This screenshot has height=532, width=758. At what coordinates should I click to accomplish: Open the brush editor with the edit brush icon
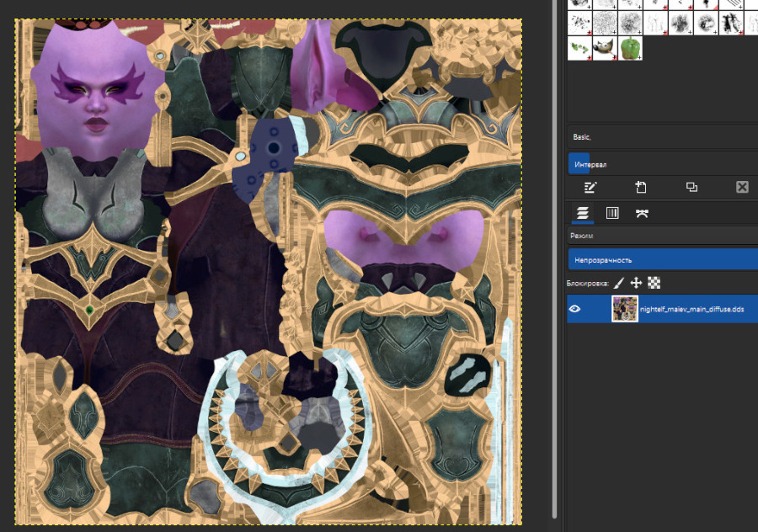[590, 187]
